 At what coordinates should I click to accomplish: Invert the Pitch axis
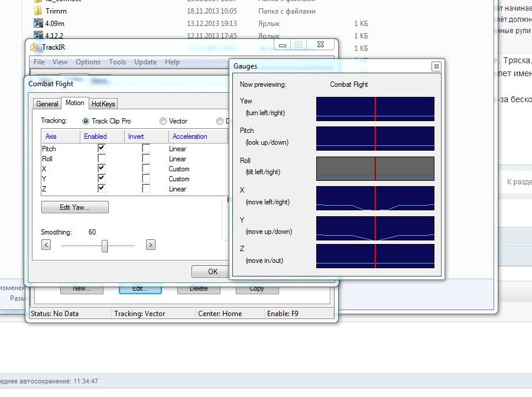click(146, 148)
